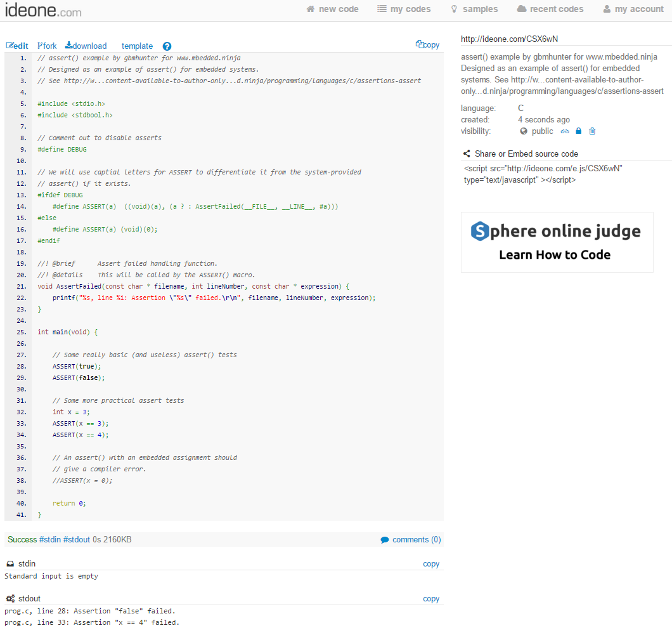The height and width of the screenshot is (635, 672).
Task: Open my codes from the top bar
Action: coord(404,9)
